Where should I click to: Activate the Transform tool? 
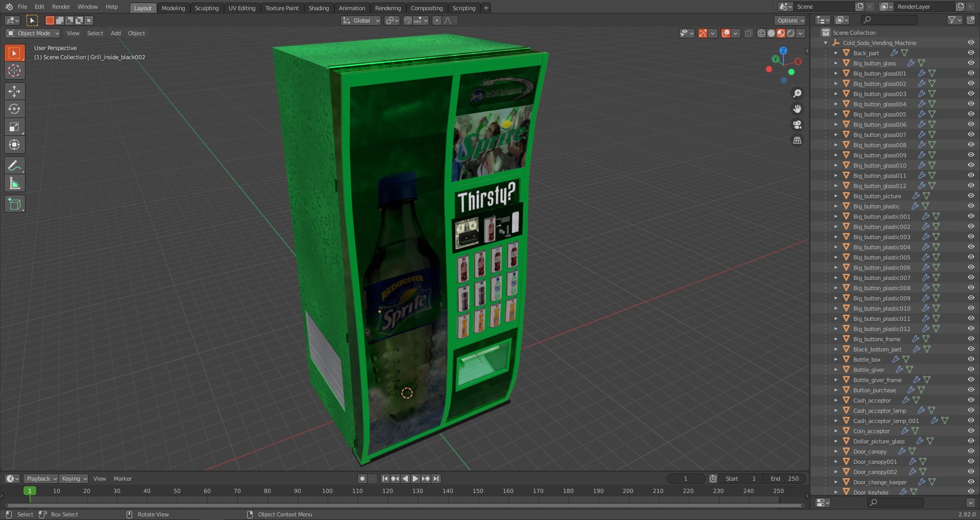tap(14, 145)
